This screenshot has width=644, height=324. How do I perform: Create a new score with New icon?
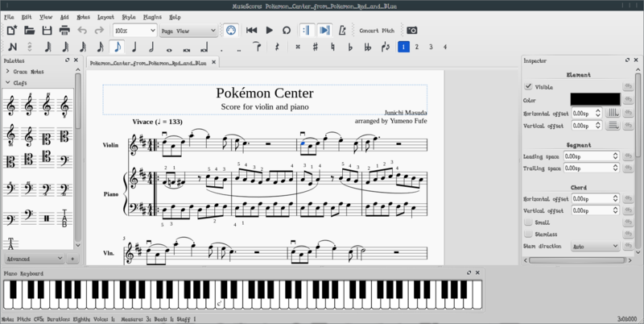pos(12,30)
